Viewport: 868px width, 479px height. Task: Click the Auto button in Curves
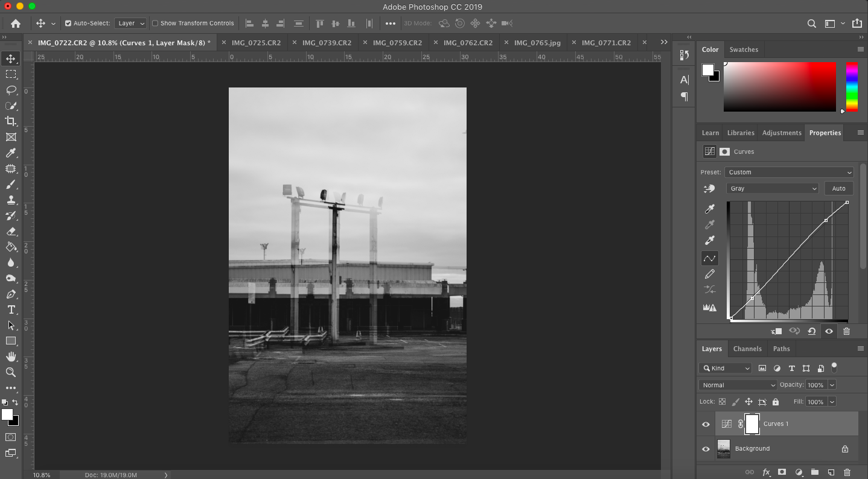tap(838, 189)
